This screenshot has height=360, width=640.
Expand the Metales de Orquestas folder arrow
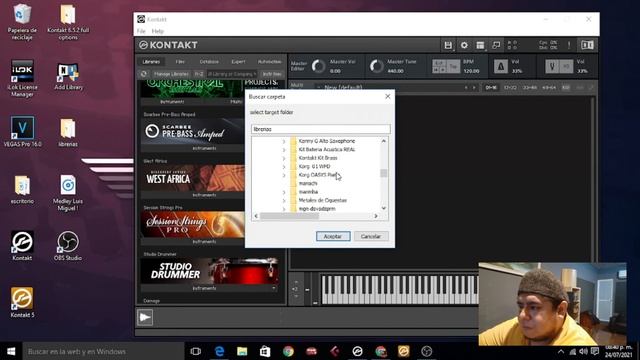tap(284, 201)
